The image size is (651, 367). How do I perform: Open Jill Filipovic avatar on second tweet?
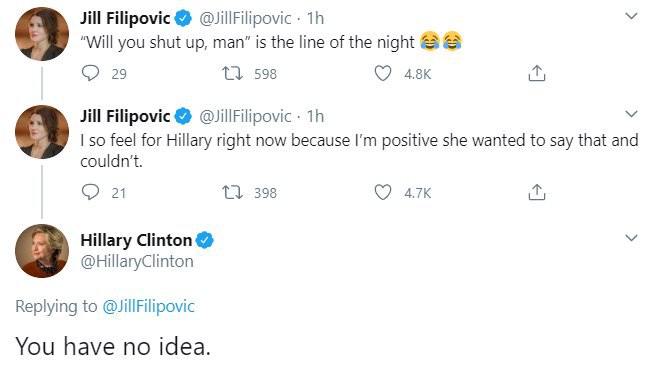click(42, 132)
